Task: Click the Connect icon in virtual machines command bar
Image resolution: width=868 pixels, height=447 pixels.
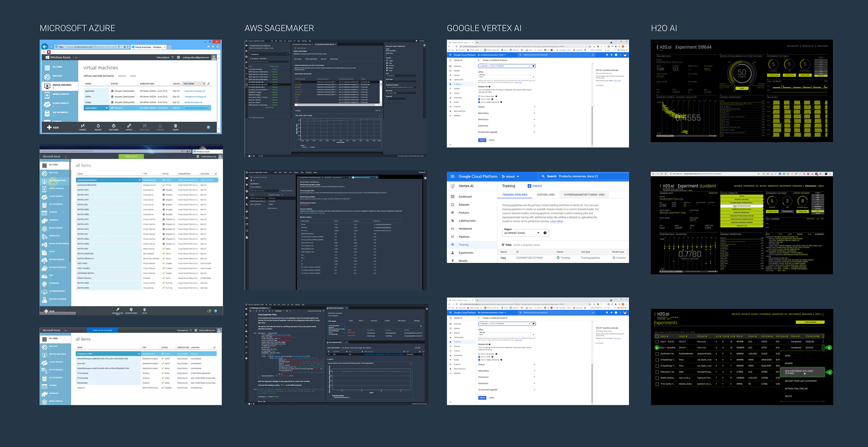Action: point(83,126)
